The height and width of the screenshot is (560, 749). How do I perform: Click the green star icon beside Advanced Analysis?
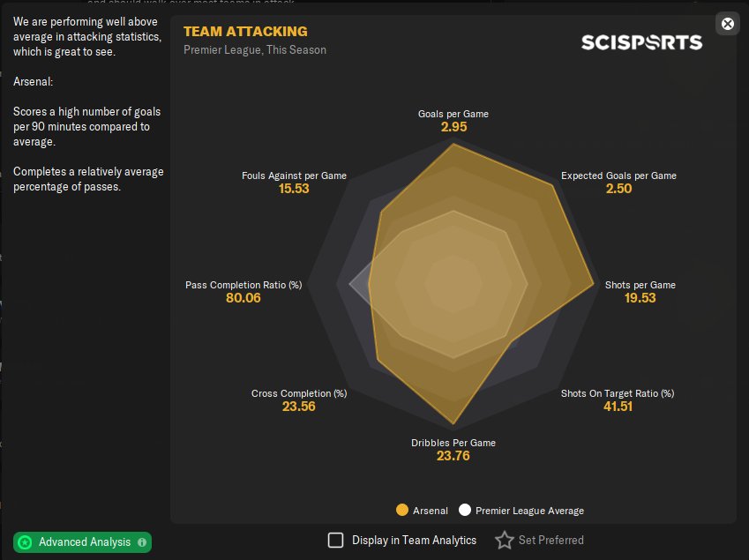pos(26,542)
